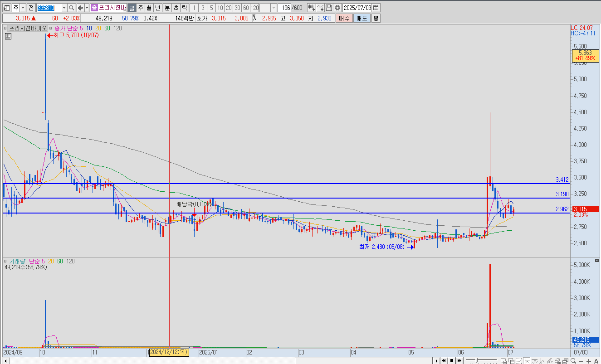The image size is (601, 364).
Task: Click the 3,190 horizontal line label
Action: 562,194
